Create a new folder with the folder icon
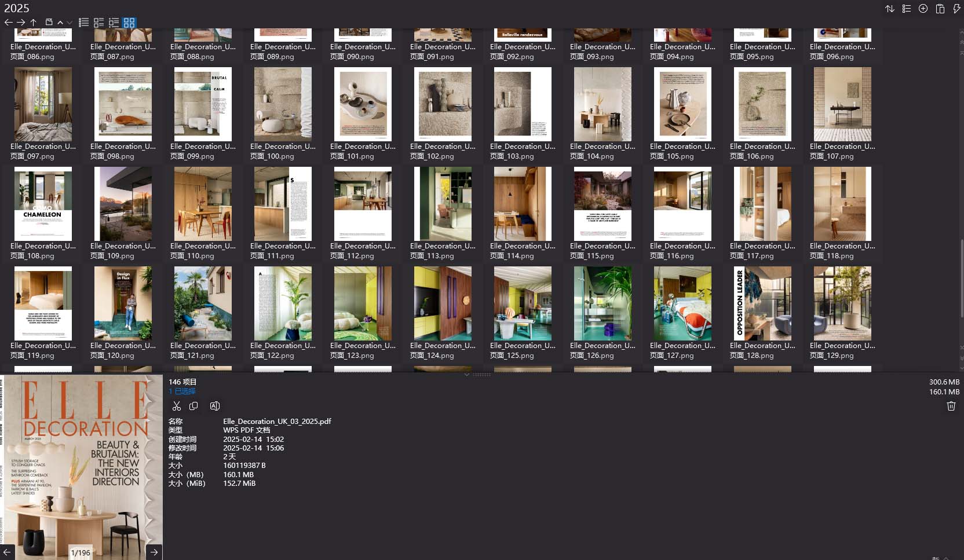964x560 pixels. (49, 22)
